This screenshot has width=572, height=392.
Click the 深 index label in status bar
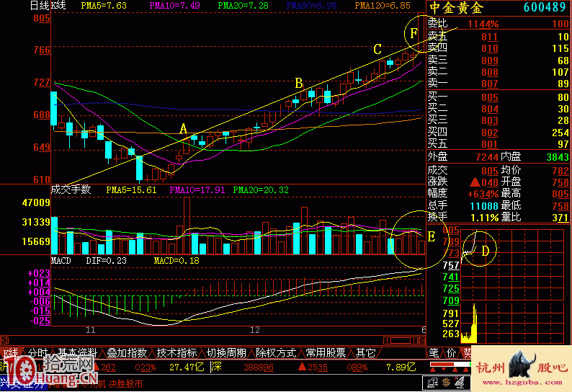[216, 367]
